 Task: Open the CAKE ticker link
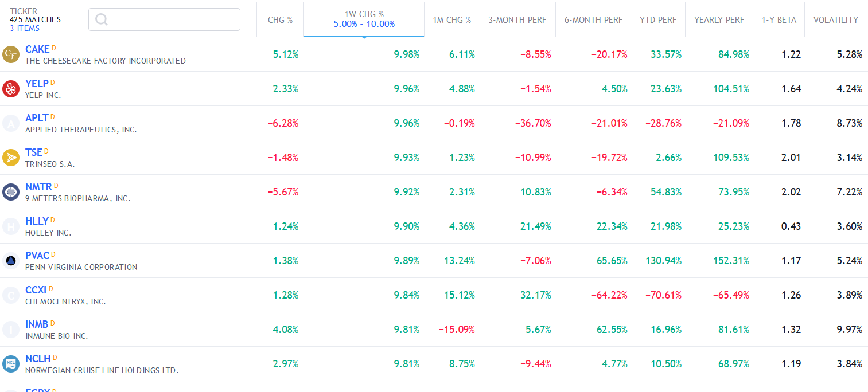37,49
